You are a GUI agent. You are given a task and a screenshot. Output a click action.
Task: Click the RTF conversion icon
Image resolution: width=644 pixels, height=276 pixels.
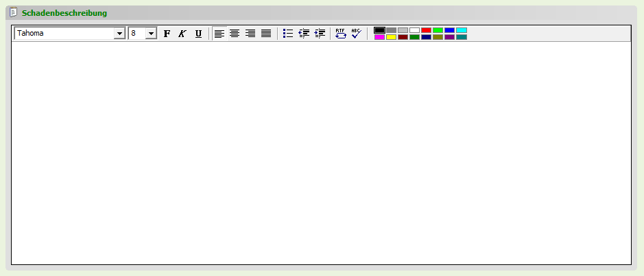(x=341, y=34)
